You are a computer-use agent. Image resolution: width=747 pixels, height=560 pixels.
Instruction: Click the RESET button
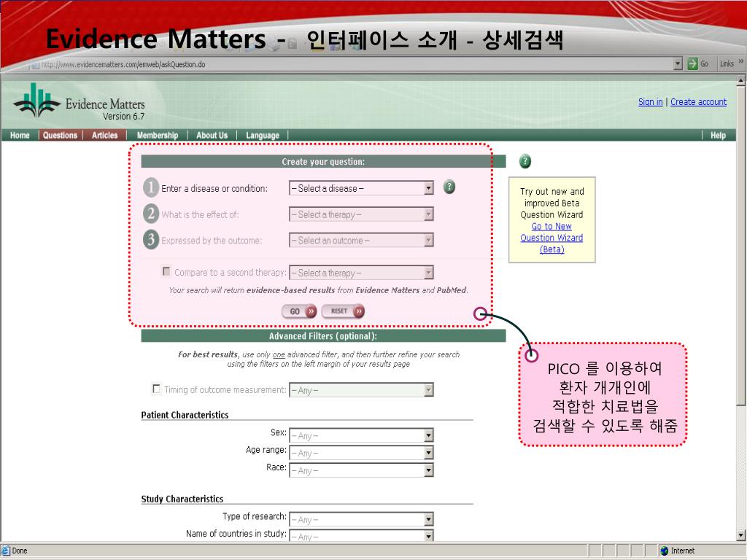click(x=343, y=311)
